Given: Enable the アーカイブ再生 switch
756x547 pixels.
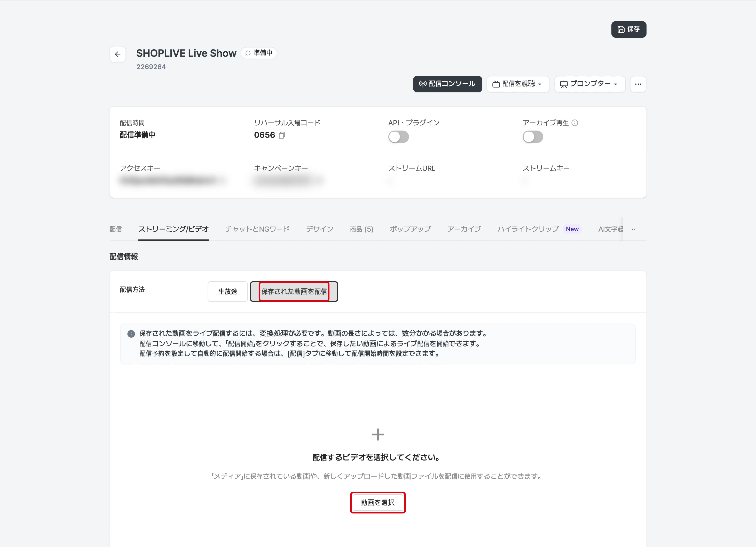Looking at the screenshot, I should point(533,137).
